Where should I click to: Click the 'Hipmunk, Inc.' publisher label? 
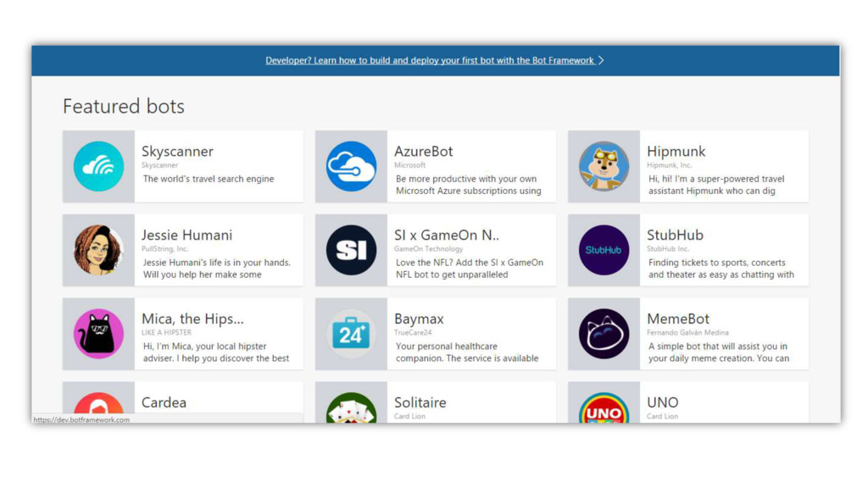pyautogui.click(x=670, y=165)
